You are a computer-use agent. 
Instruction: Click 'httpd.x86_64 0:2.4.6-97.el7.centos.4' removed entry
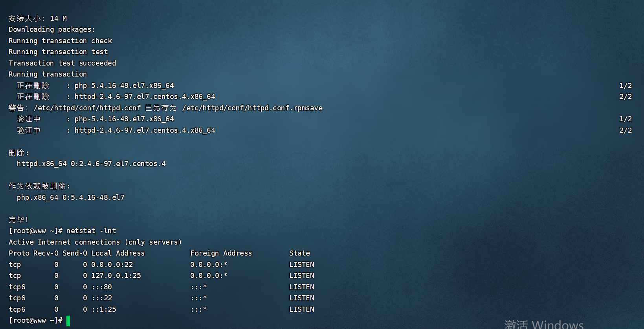tap(91, 164)
